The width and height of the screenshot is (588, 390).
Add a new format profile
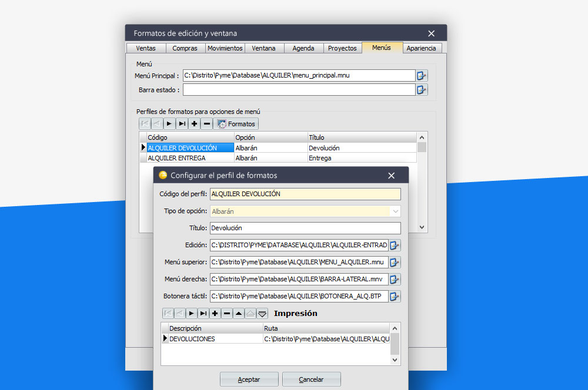[x=194, y=124]
